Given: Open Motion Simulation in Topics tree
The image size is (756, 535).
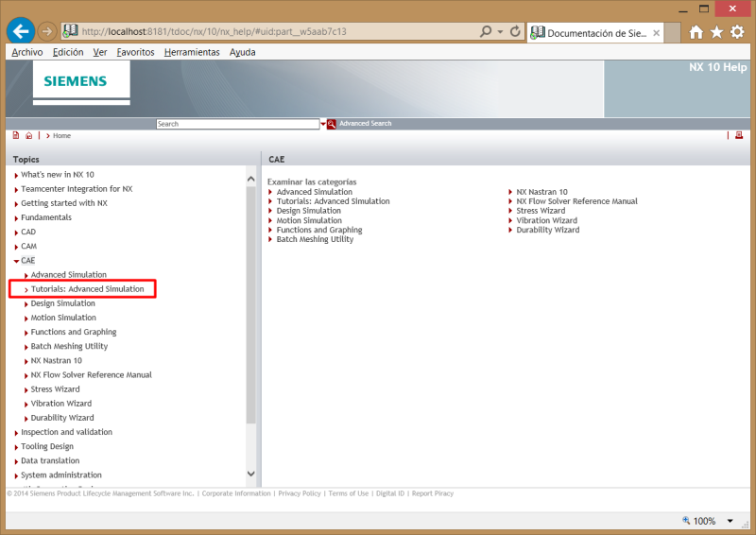Looking at the screenshot, I should pos(63,318).
